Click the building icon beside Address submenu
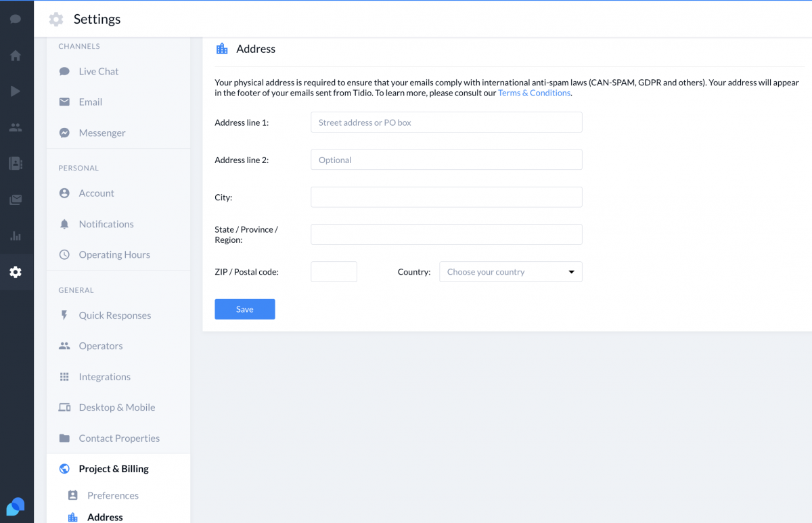The height and width of the screenshot is (523, 812). point(73,518)
